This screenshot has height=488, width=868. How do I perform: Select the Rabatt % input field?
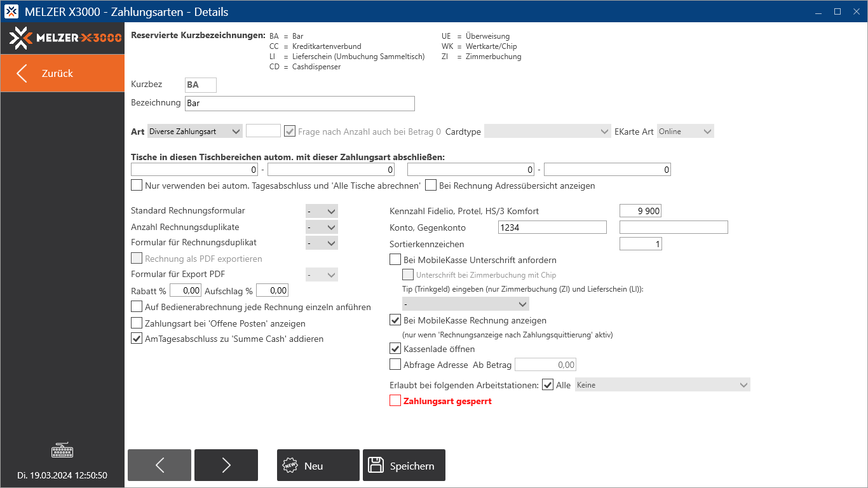point(186,290)
